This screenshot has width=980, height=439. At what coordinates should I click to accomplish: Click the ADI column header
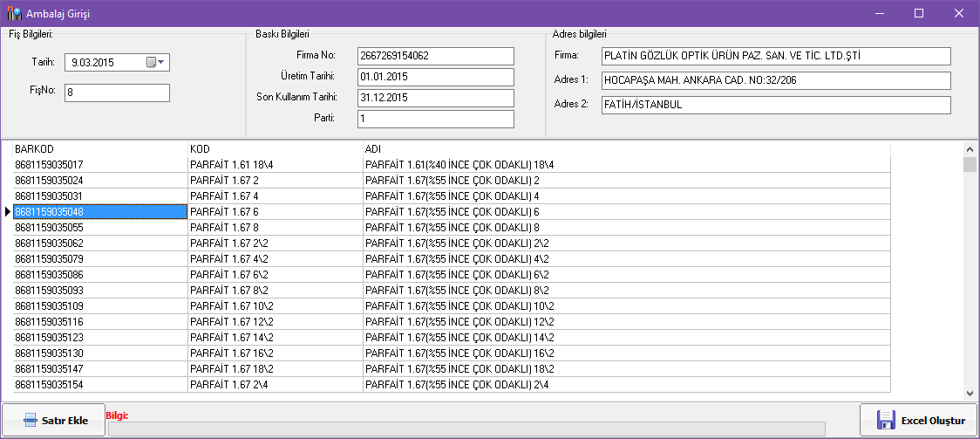pyautogui.click(x=627, y=149)
